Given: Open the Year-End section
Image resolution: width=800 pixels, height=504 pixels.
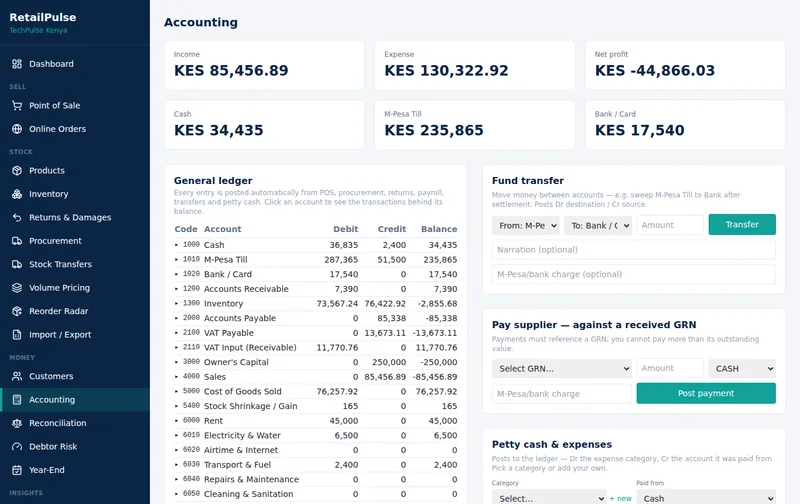Looking at the screenshot, I should click(x=75, y=470).
